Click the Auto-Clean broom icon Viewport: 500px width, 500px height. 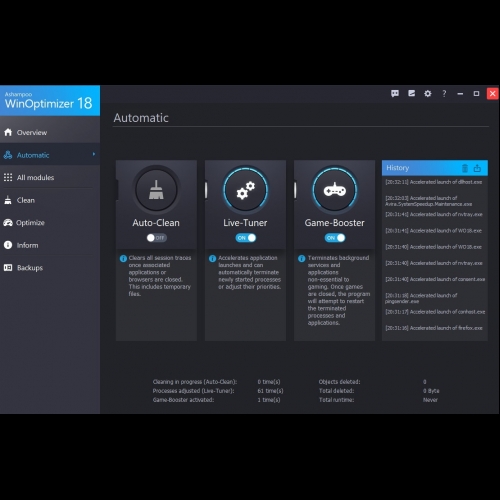[x=156, y=190]
